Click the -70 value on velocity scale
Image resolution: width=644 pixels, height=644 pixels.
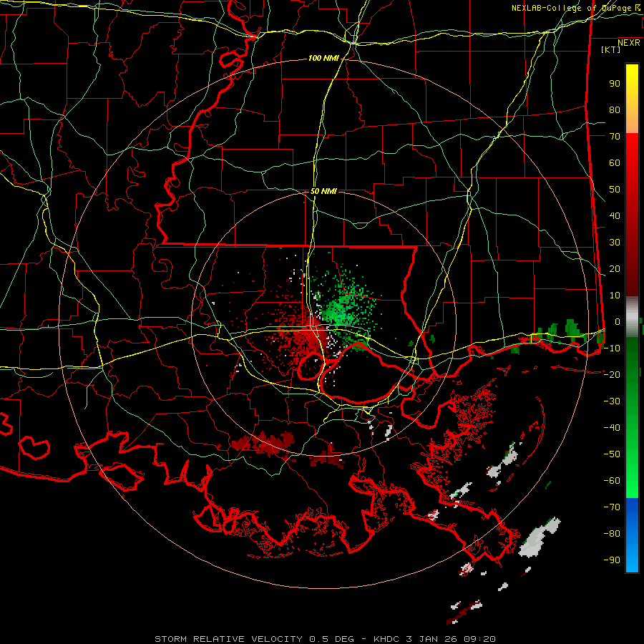(x=612, y=507)
